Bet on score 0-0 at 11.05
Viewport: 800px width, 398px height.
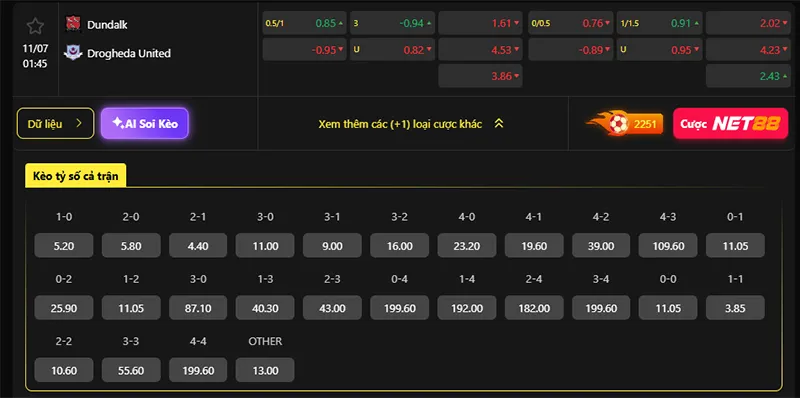668,308
